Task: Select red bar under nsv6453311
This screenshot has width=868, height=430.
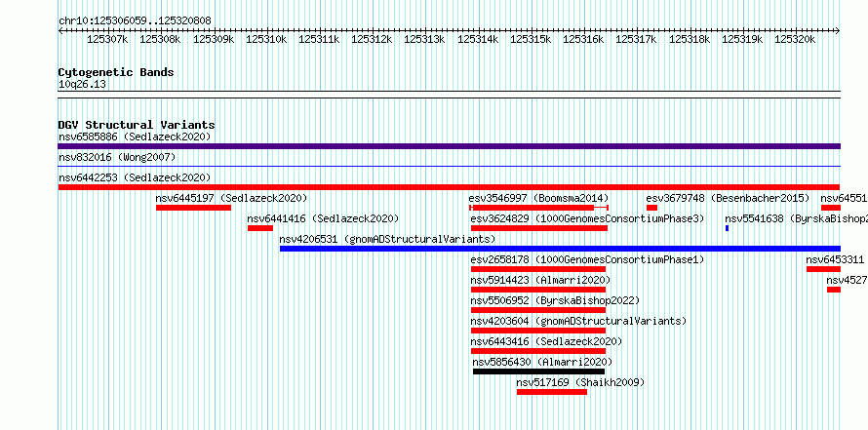Action: [824, 269]
